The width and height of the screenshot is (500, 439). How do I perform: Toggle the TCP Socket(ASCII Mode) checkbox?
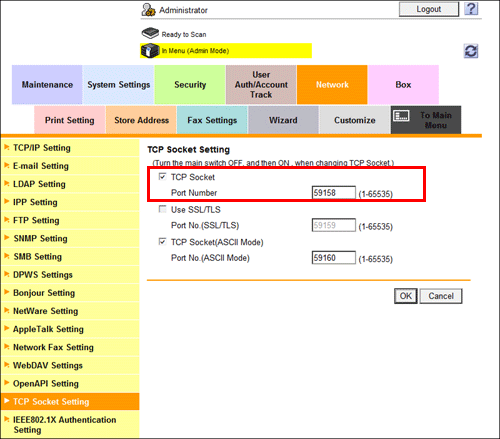[162, 242]
